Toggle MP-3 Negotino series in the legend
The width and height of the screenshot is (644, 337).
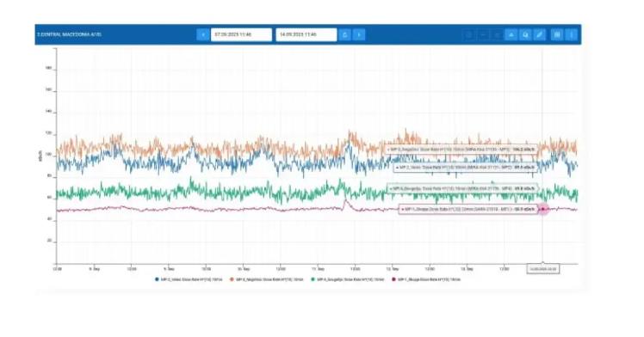click(267, 279)
